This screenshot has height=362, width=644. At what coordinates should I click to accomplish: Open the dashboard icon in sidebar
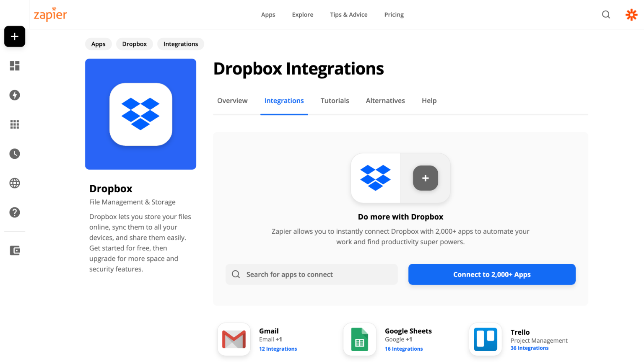coord(15,66)
